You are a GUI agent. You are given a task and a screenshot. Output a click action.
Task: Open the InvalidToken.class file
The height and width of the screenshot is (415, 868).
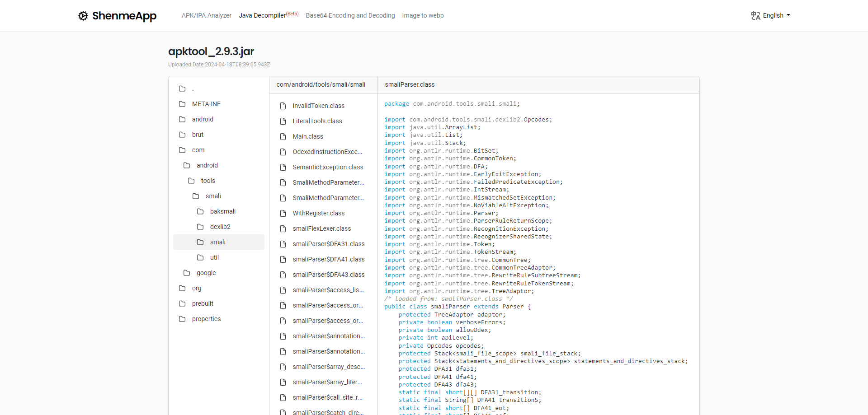(318, 106)
